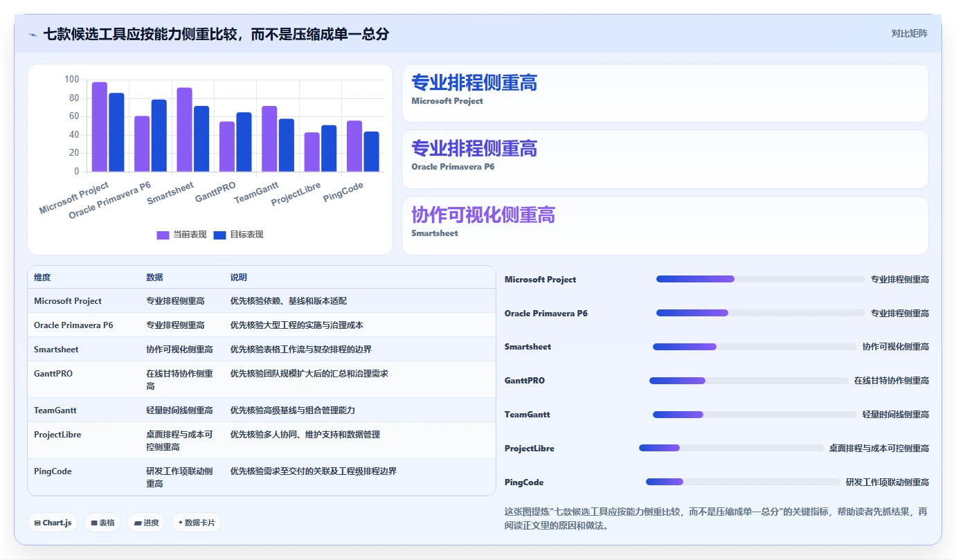Click the 进度 tag chip
Viewport: 956px width, 560px height.
click(146, 523)
